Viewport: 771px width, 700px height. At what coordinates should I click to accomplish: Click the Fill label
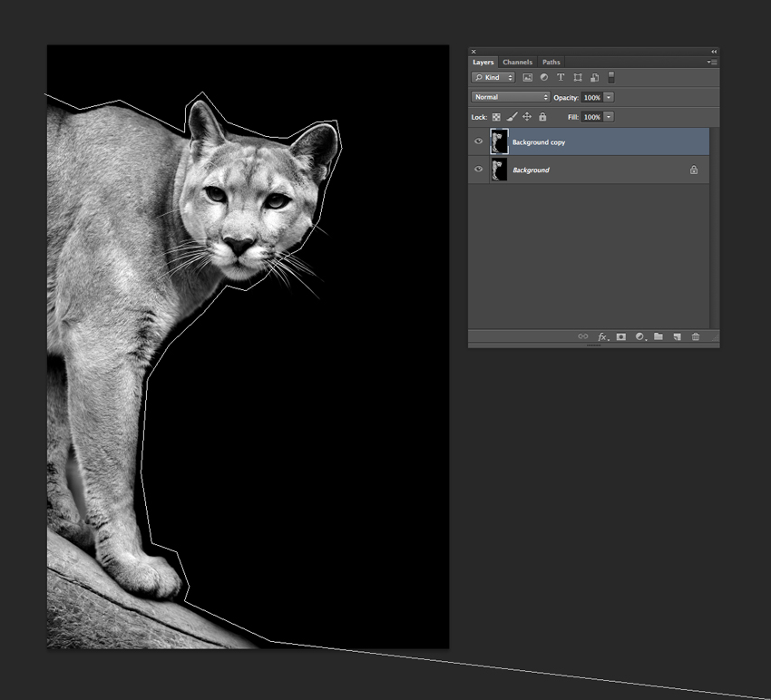pyautogui.click(x=573, y=117)
